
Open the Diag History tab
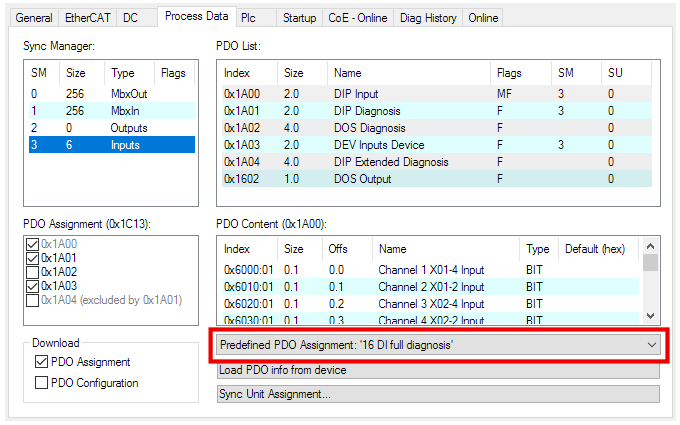(x=428, y=18)
